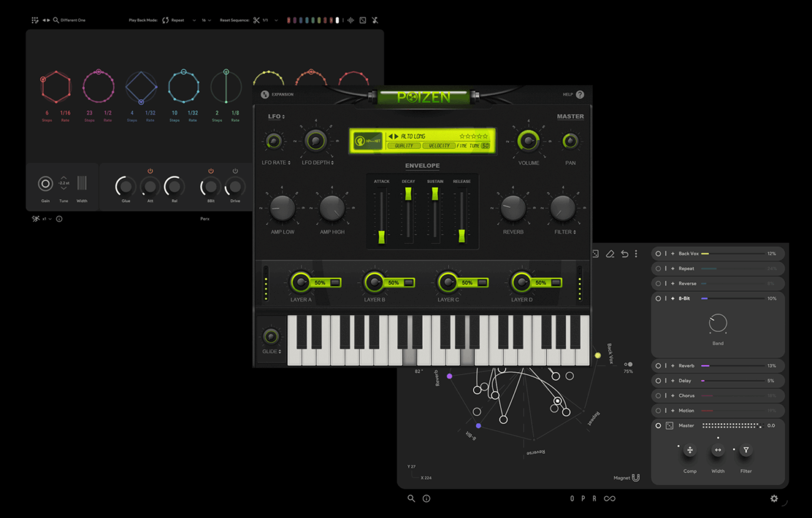Click QUALITY button on Poizen display
Viewport: 812px width, 518px height.
[x=404, y=145]
